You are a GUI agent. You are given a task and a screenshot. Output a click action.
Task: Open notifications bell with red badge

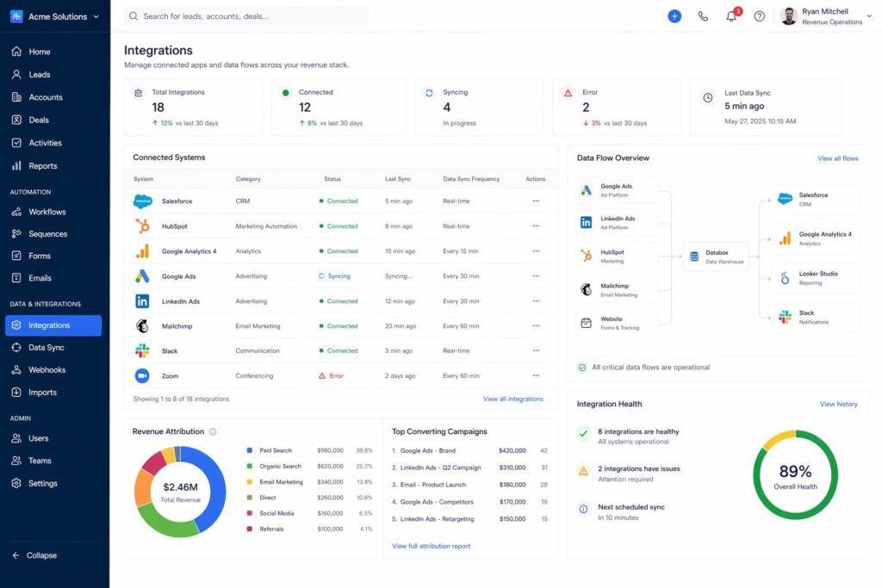(731, 15)
